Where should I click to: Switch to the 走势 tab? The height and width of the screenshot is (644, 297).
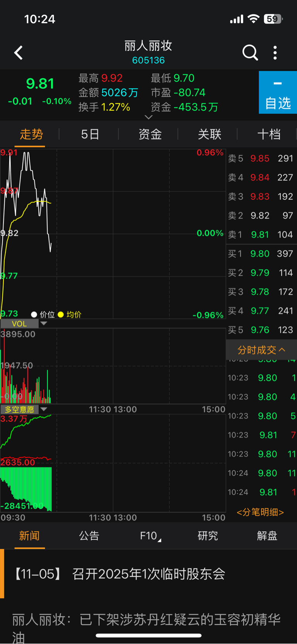coord(31,134)
